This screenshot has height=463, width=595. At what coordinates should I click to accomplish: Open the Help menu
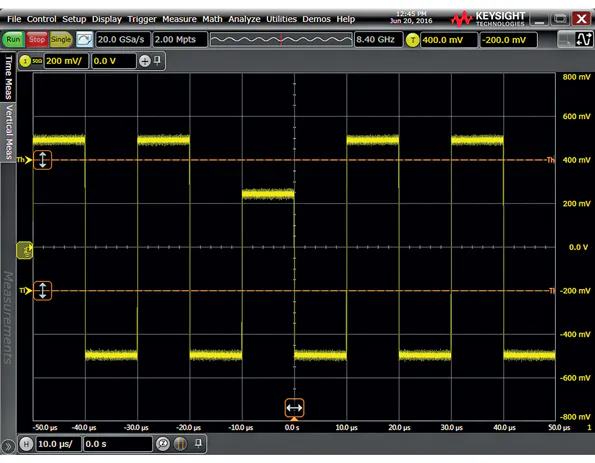click(345, 19)
